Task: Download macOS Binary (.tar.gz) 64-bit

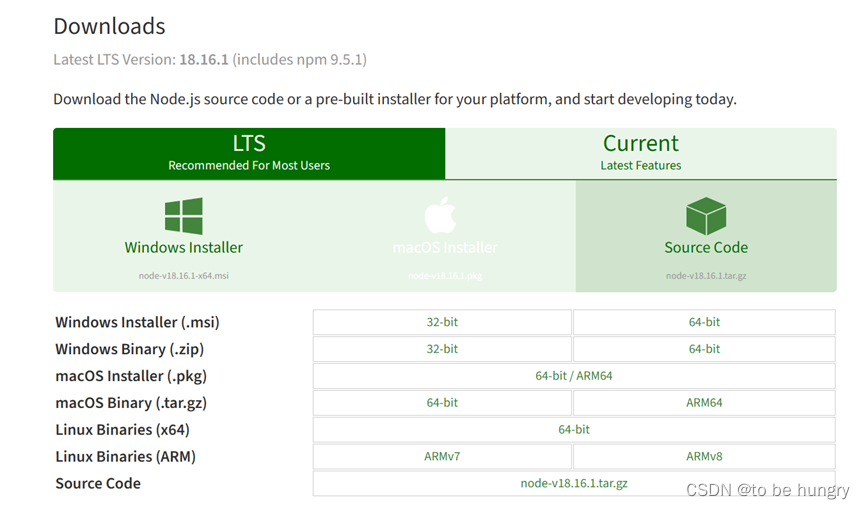Action: click(442, 403)
